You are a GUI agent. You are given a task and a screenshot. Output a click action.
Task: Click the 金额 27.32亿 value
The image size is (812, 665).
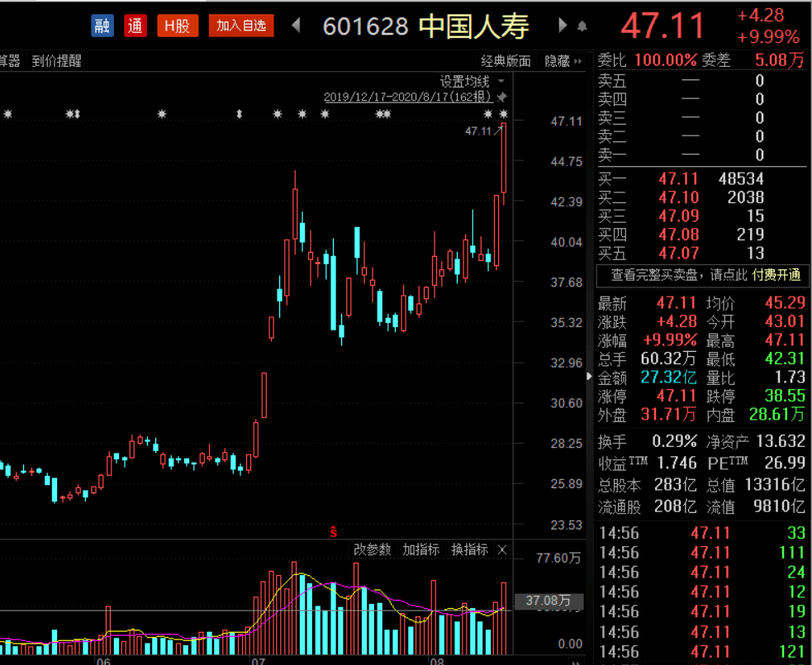(x=669, y=378)
